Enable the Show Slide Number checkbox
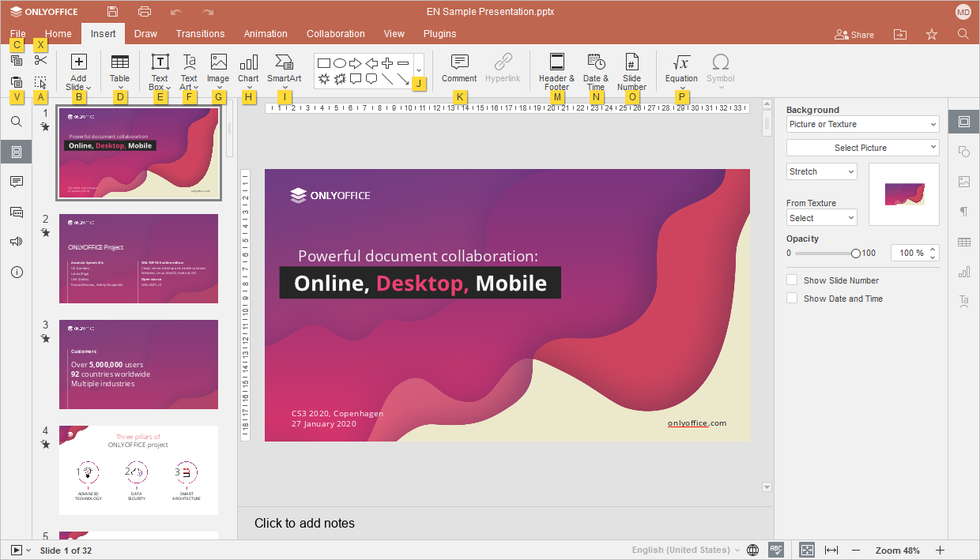This screenshot has height=560, width=980. 792,280
